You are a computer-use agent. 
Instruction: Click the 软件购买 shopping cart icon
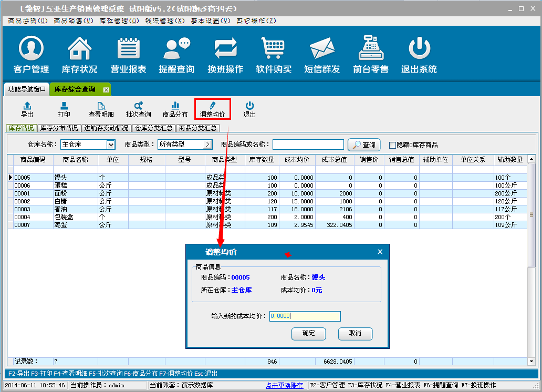[x=274, y=55]
